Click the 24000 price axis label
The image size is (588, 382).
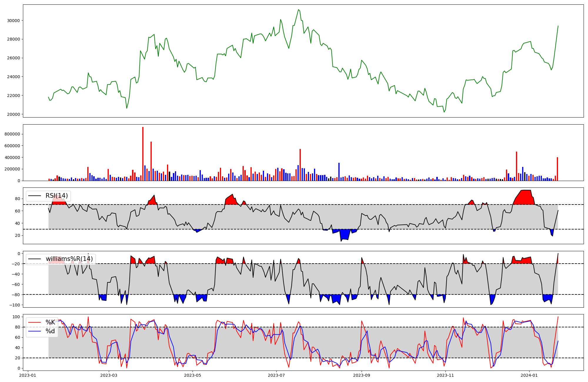(x=14, y=77)
